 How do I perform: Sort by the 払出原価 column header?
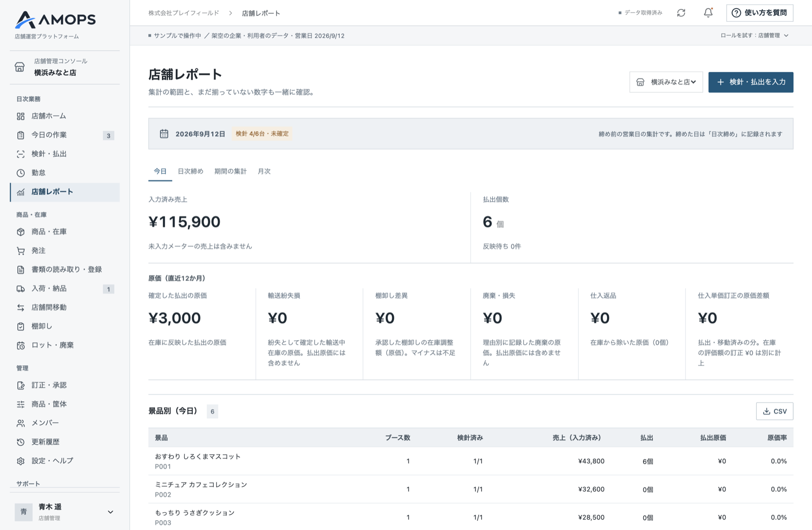[x=713, y=438]
